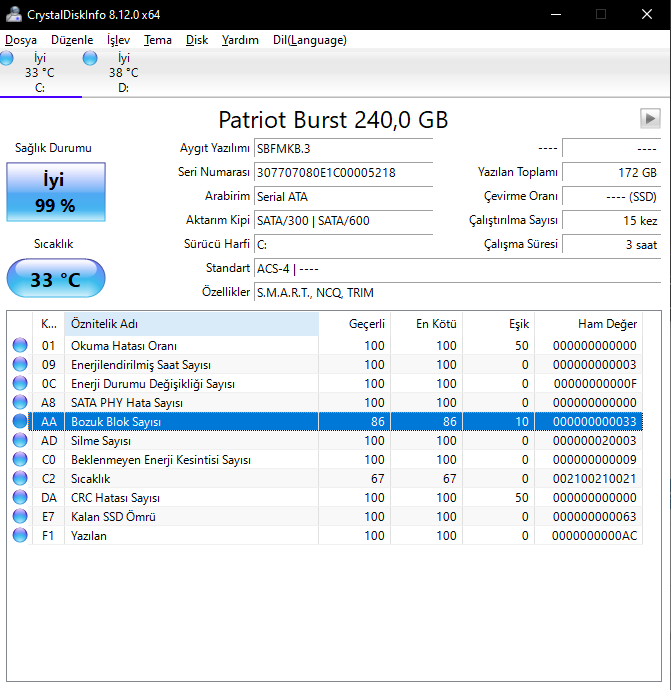This screenshot has height=690, width=671.
Task: Click status orb for Bozuk Blok Sayısı row
Action: (x=20, y=421)
